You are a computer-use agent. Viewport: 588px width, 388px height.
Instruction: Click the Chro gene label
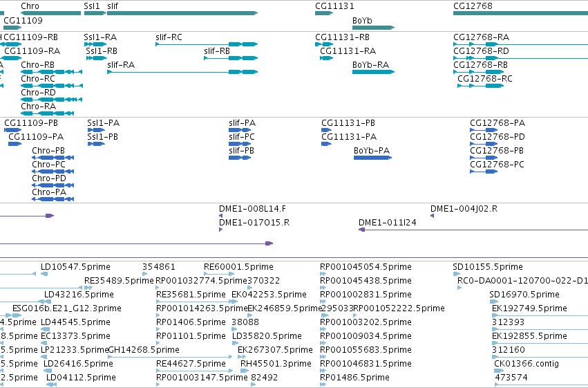pyautogui.click(x=30, y=6)
